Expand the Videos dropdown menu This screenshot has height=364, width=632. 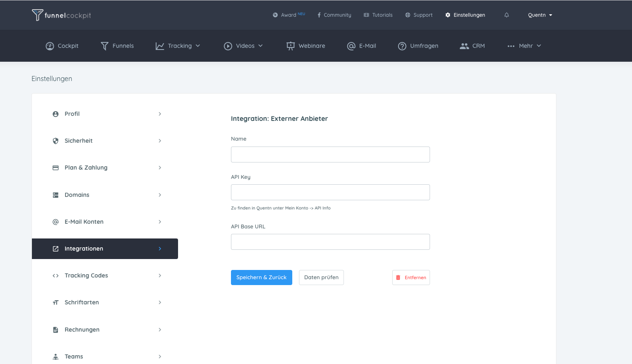[x=244, y=46]
